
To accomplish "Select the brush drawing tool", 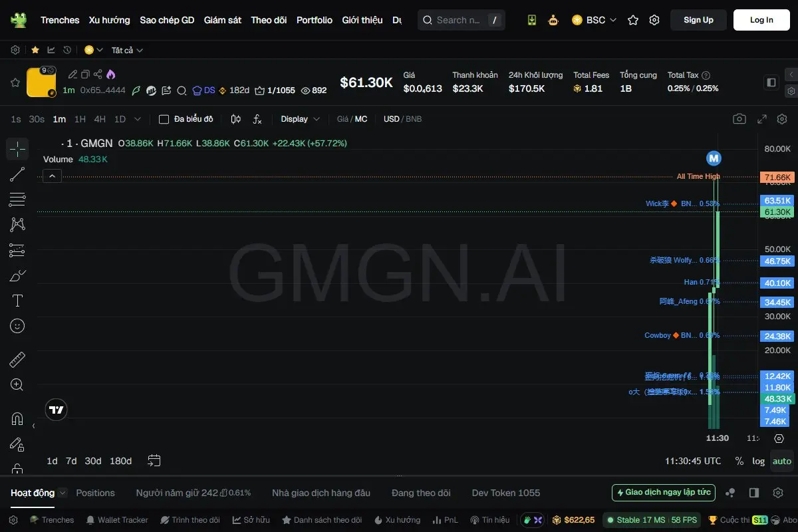I will coord(17,275).
